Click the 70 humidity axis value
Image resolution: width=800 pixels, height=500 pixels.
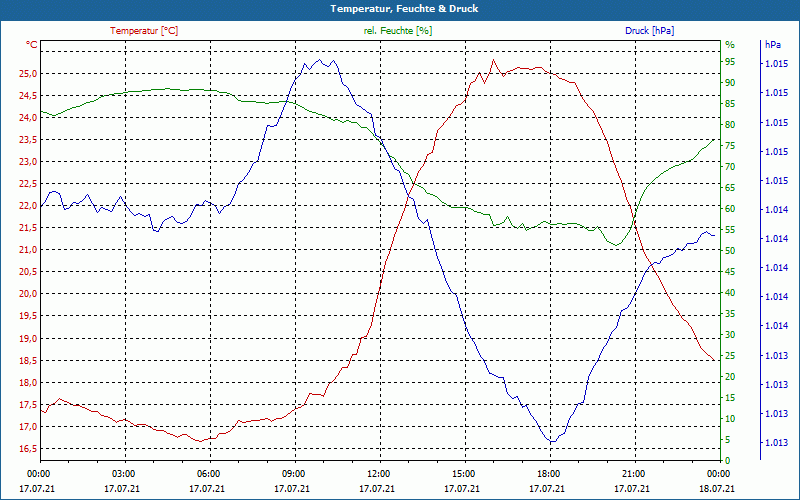point(730,167)
